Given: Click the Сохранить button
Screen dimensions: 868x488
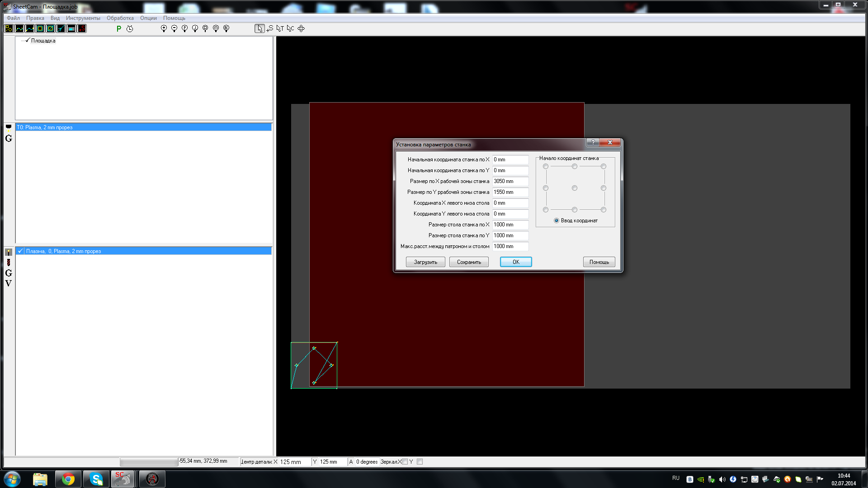Looking at the screenshot, I should [x=469, y=262].
